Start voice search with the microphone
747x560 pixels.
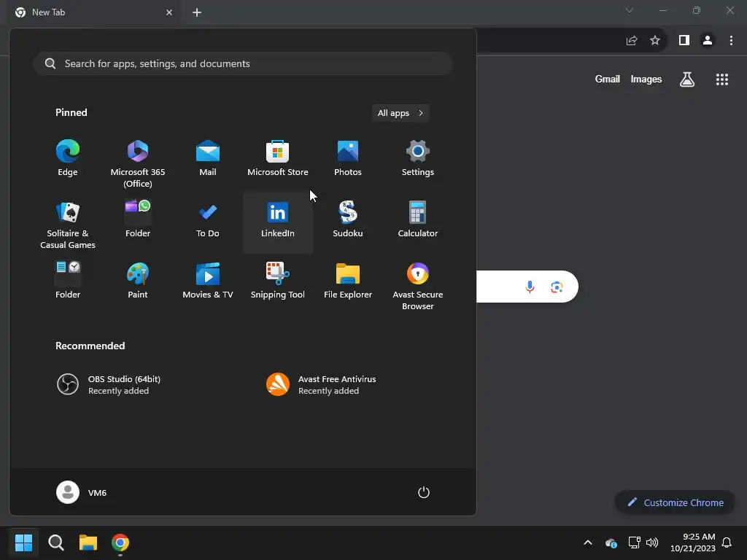[x=530, y=287]
